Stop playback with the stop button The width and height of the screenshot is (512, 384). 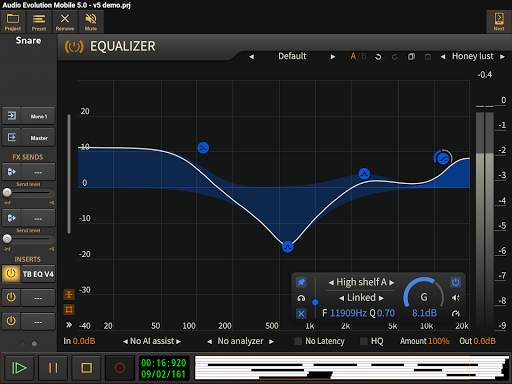point(87,368)
